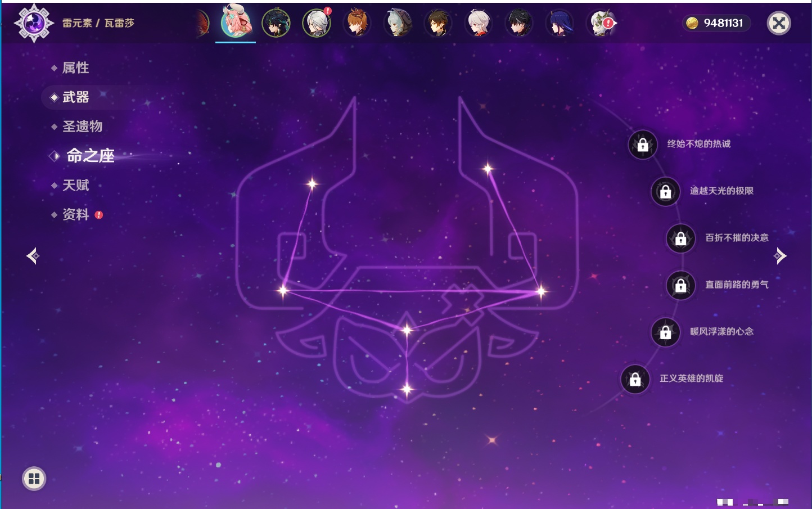Select the short black-haired character avatar
812x509 pixels.
pyautogui.click(x=519, y=23)
